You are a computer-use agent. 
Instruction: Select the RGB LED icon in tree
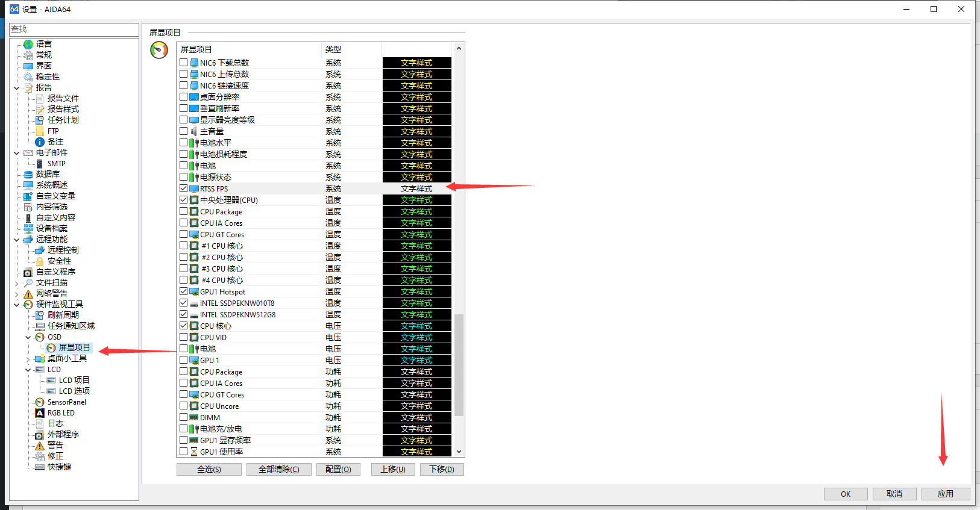pos(40,413)
